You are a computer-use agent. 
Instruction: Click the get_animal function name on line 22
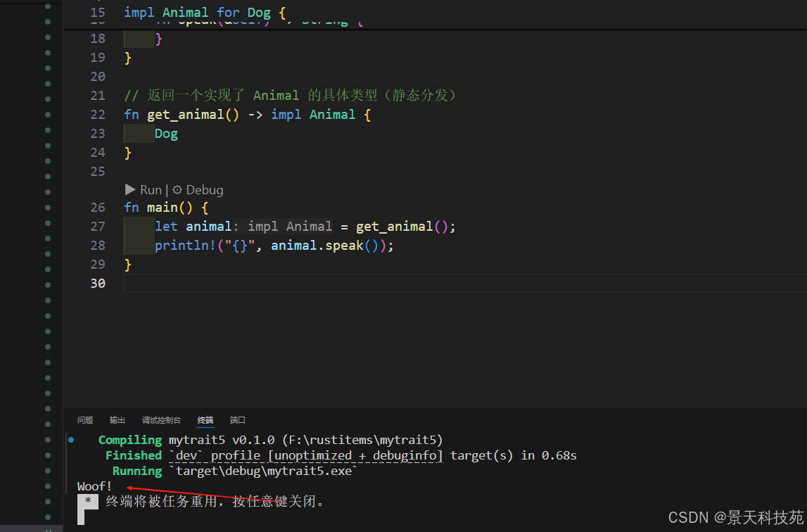coord(185,114)
